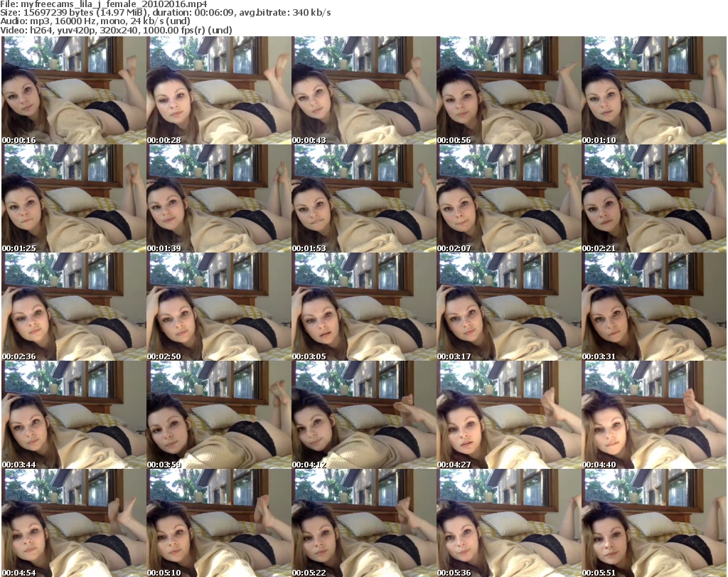Image resolution: width=728 pixels, height=577 pixels.
Task: Click the thumbnail frame at 00:00:56
Action: pyautogui.click(x=508, y=90)
